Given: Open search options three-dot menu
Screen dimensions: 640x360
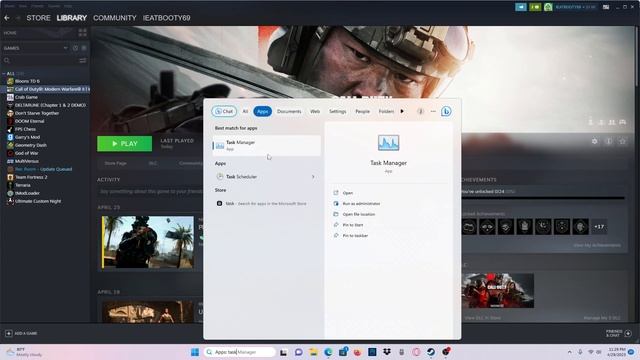Looking at the screenshot, I should [x=433, y=111].
